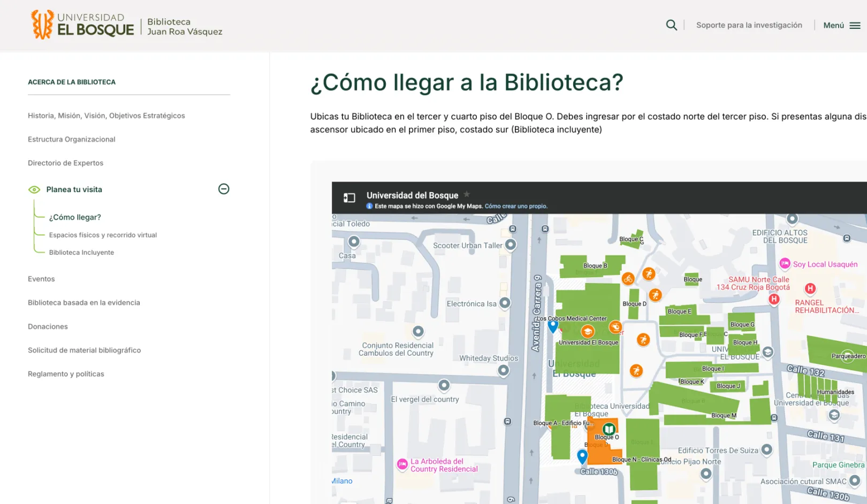Open the map in fullscreen via the expand icon
Screen dimensions: 867x504
pyautogui.click(x=349, y=198)
